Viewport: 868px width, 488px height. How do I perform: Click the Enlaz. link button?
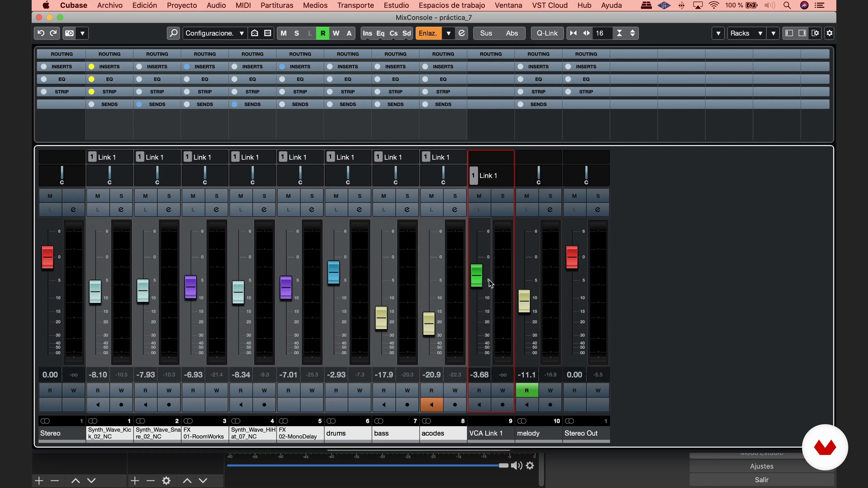[428, 33]
